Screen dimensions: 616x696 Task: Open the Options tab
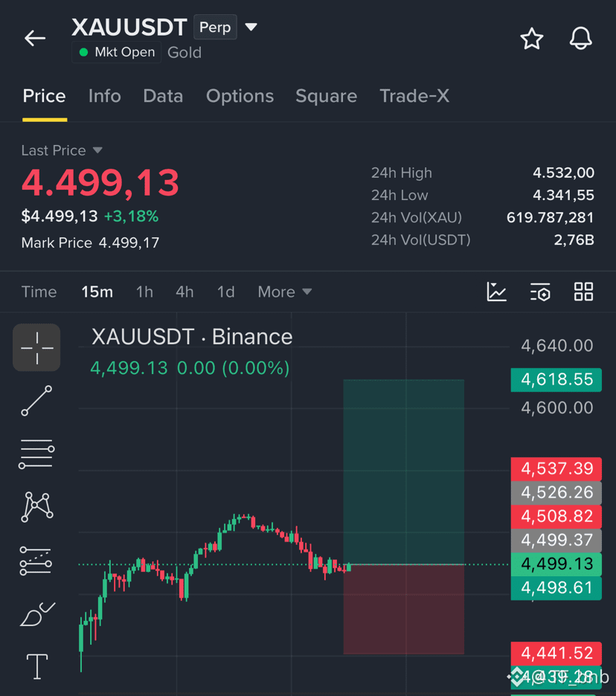tap(240, 96)
